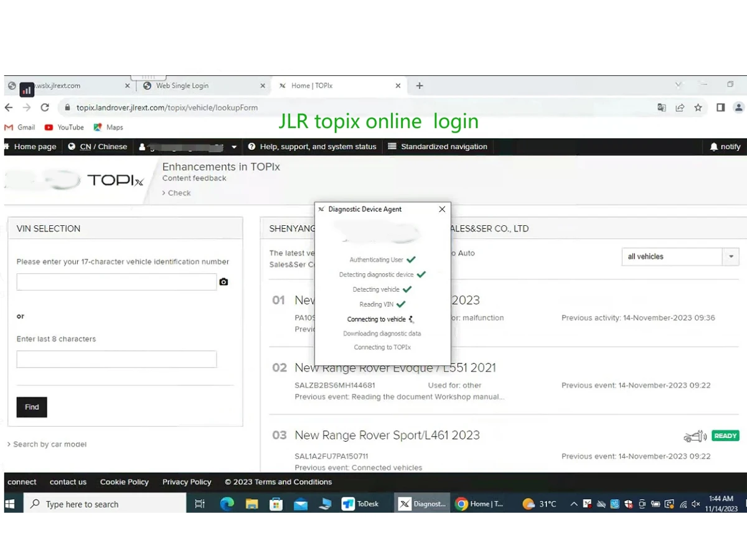Click the volume icon in system tray
Viewport: 747px width, 560px height.
tap(695, 504)
